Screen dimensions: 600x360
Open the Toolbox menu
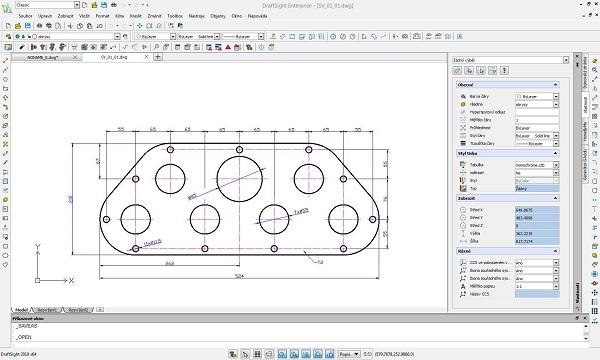point(175,16)
